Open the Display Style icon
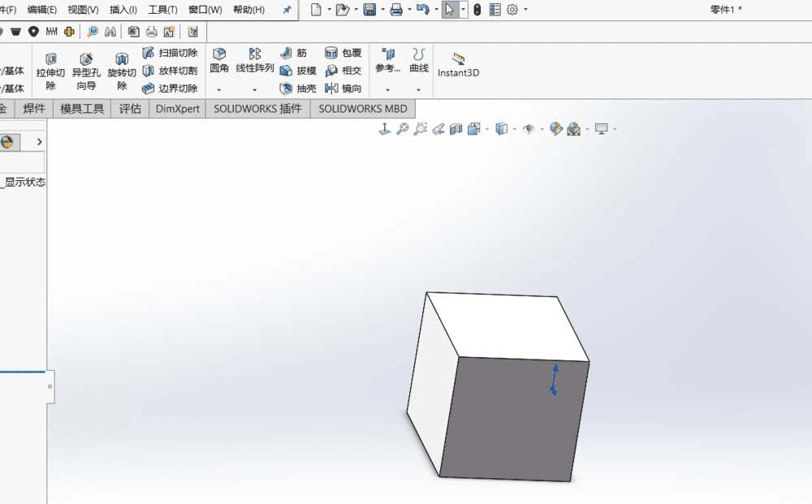Screen dimensions: 812x504 (501, 129)
